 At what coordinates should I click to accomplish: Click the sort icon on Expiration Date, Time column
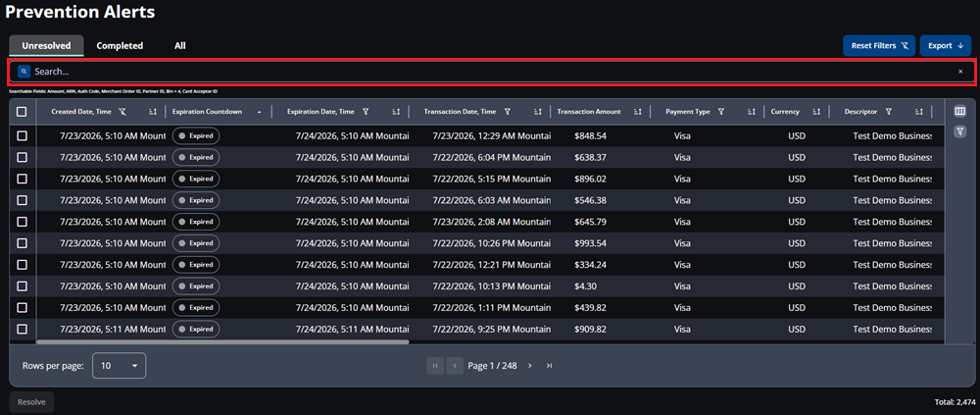pyautogui.click(x=396, y=112)
